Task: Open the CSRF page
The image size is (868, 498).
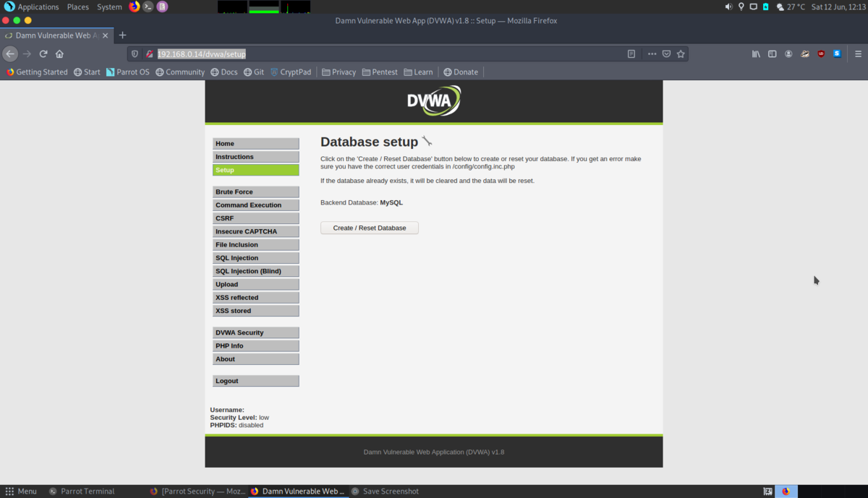Action: (255, 218)
